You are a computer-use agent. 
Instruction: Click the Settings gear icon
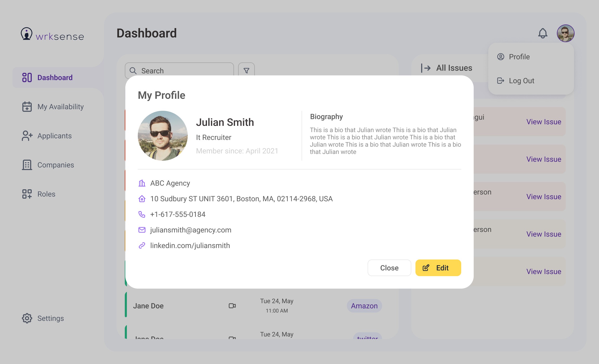pos(27,318)
